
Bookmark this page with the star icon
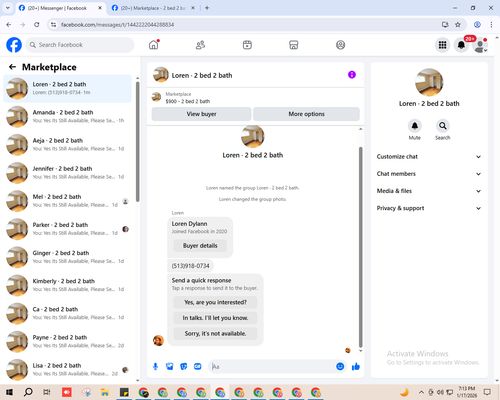(x=458, y=25)
